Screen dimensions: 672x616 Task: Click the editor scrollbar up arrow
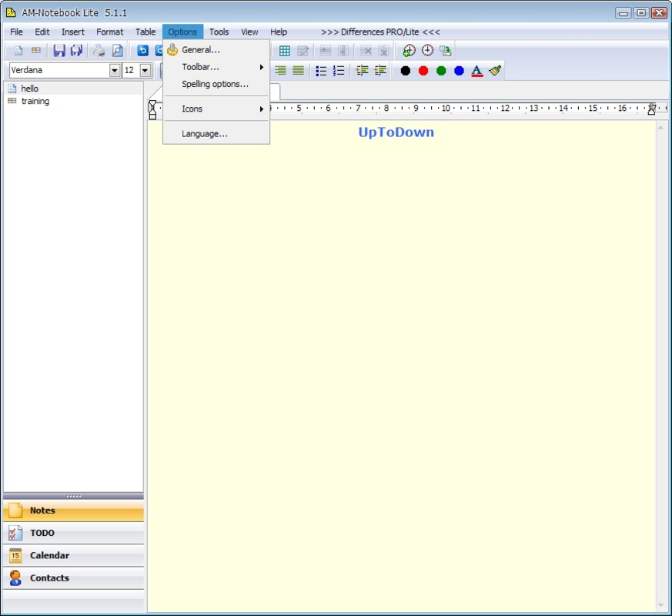[x=660, y=128]
